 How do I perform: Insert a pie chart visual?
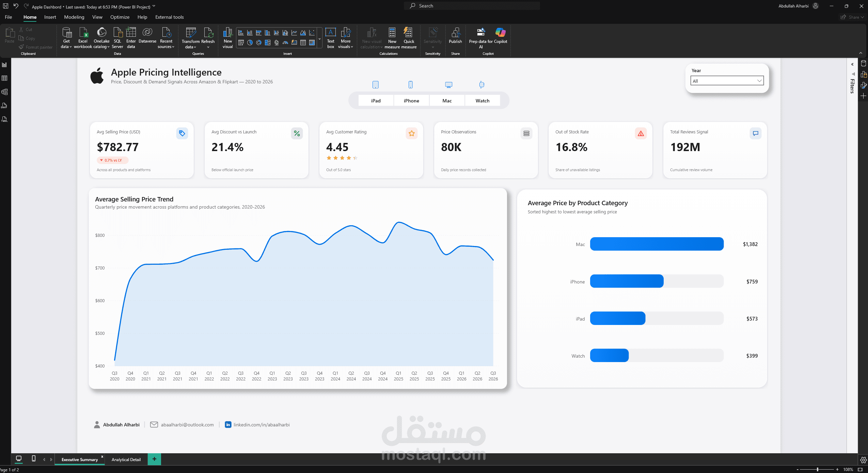[x=250, y=43]
